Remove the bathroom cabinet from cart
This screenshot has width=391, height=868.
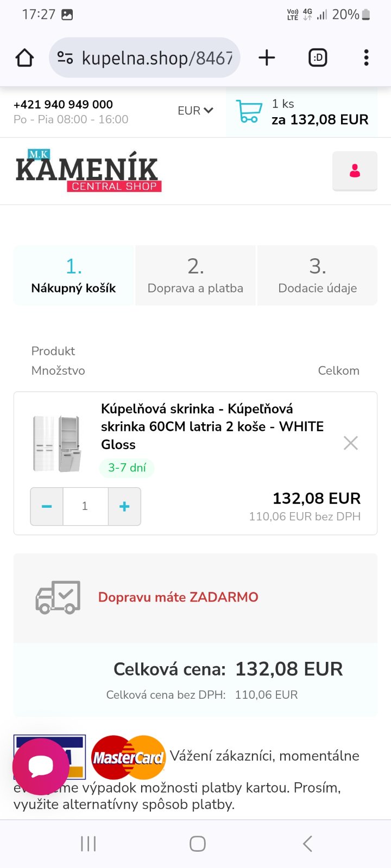pyautogui.click(x=351, y=443)
